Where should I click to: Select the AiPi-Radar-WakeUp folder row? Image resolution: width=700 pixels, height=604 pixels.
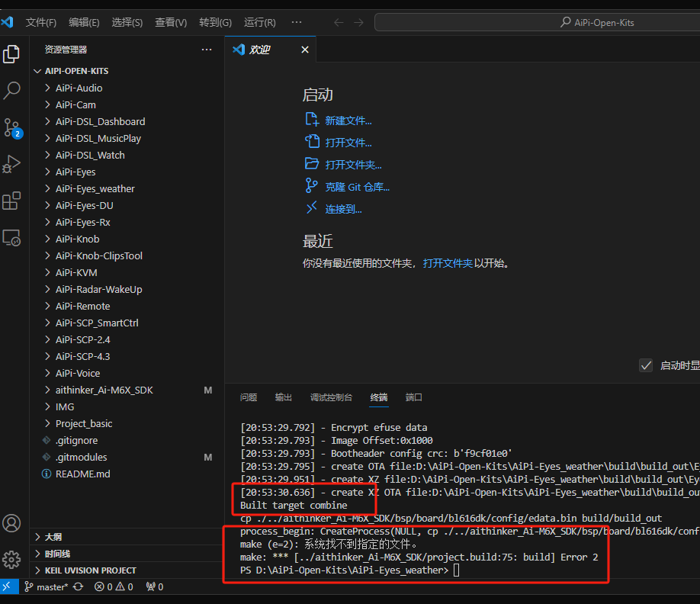point(127,289)
